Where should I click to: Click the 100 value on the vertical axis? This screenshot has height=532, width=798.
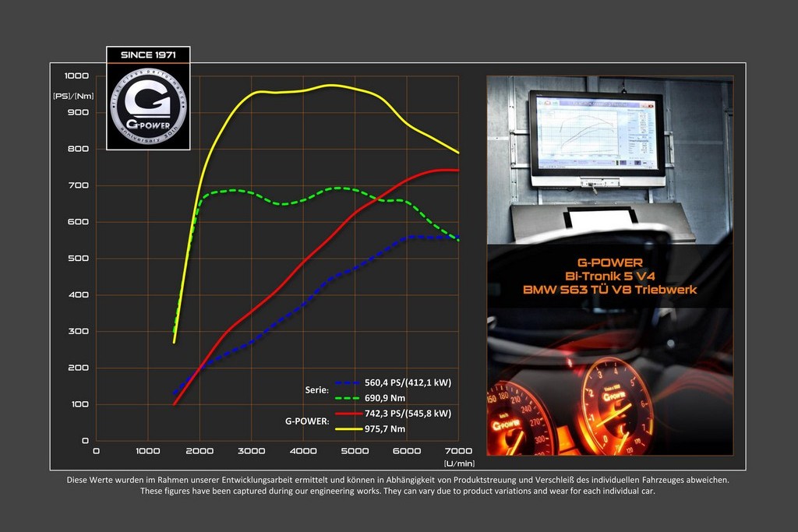79,404
